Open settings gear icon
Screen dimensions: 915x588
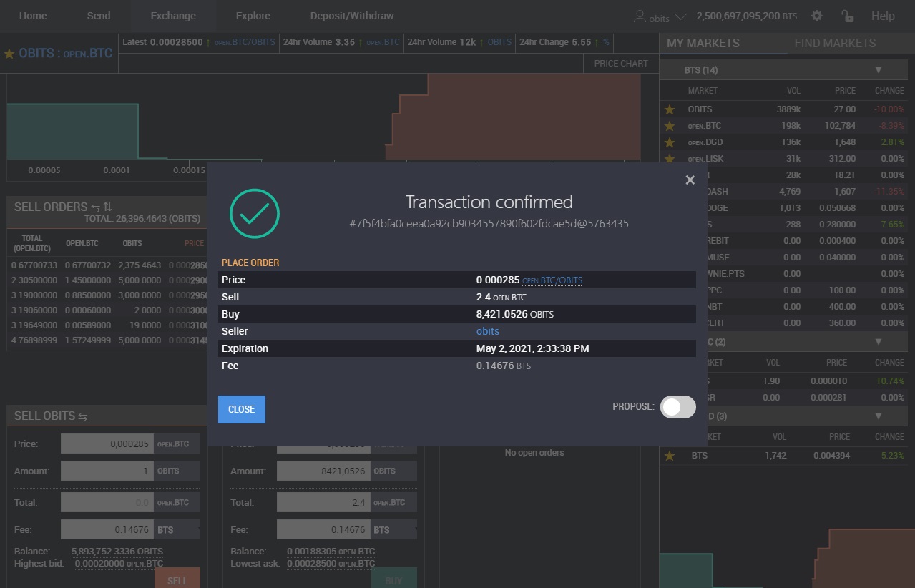(x=817, y=16)
